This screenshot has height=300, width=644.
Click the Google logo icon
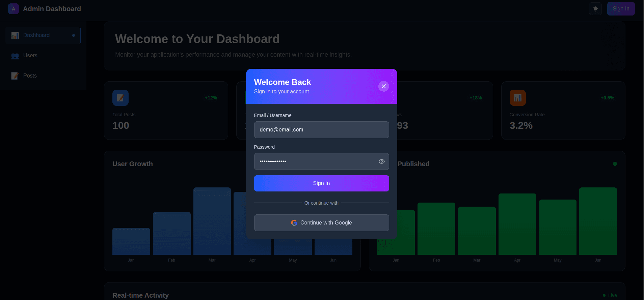click(294, 223)
